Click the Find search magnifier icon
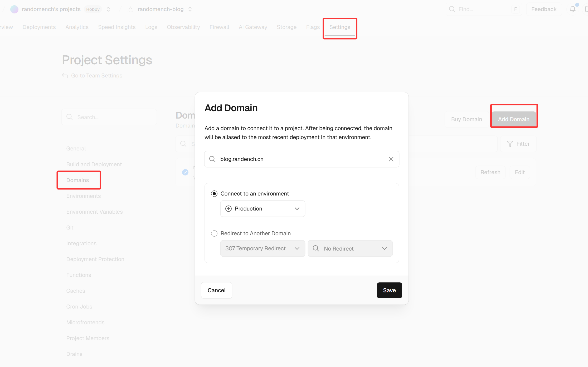The image size is (588, 367). tap(452, 9)
